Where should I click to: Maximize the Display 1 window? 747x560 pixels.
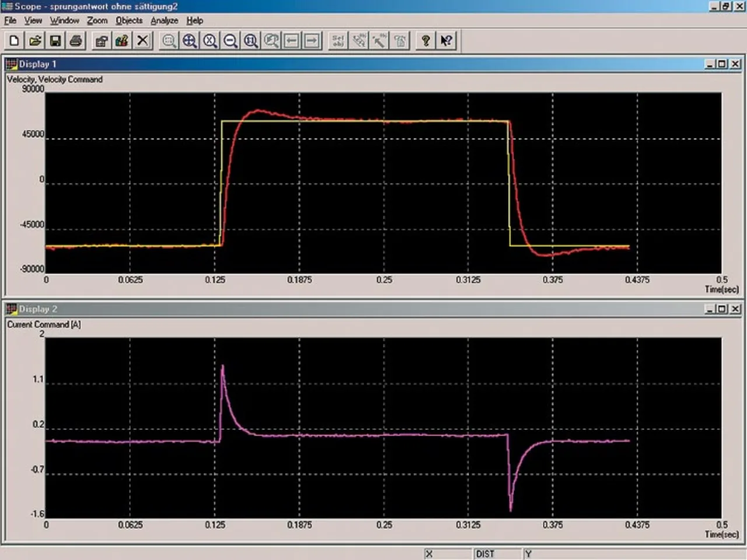tap(722, 64)
